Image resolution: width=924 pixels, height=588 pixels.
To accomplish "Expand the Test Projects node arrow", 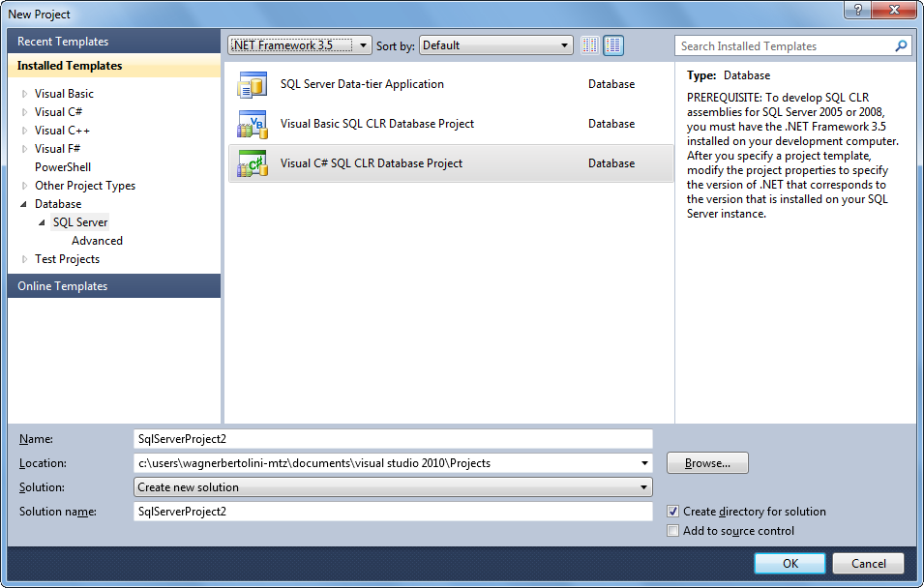I will [x=24, y=259].
